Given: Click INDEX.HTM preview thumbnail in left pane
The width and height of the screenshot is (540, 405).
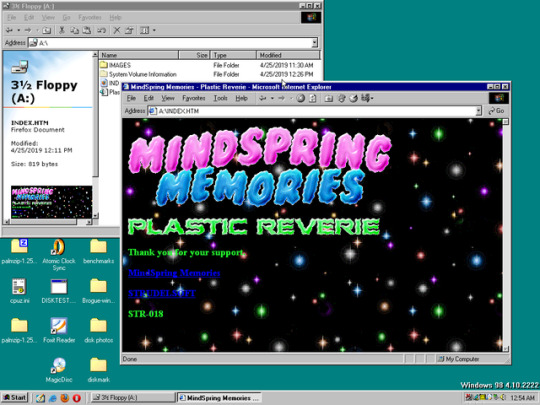Looking at the screenshot, I should tap(51, 202).
